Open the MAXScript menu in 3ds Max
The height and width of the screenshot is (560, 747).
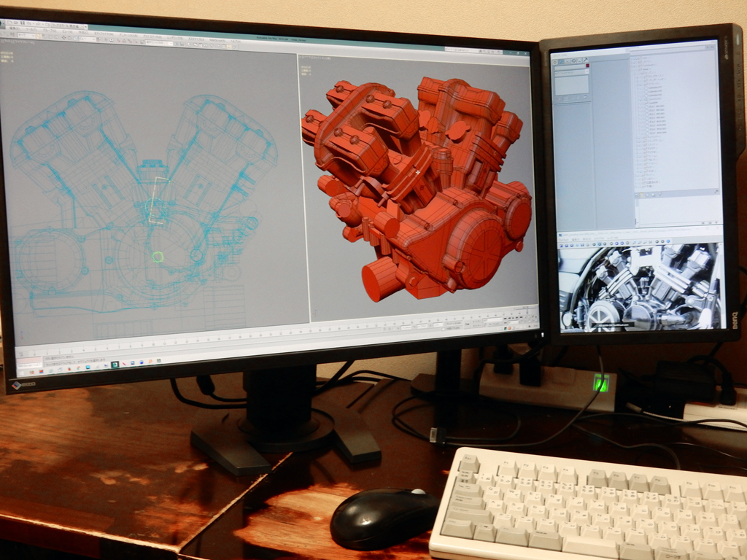[217, 39]
